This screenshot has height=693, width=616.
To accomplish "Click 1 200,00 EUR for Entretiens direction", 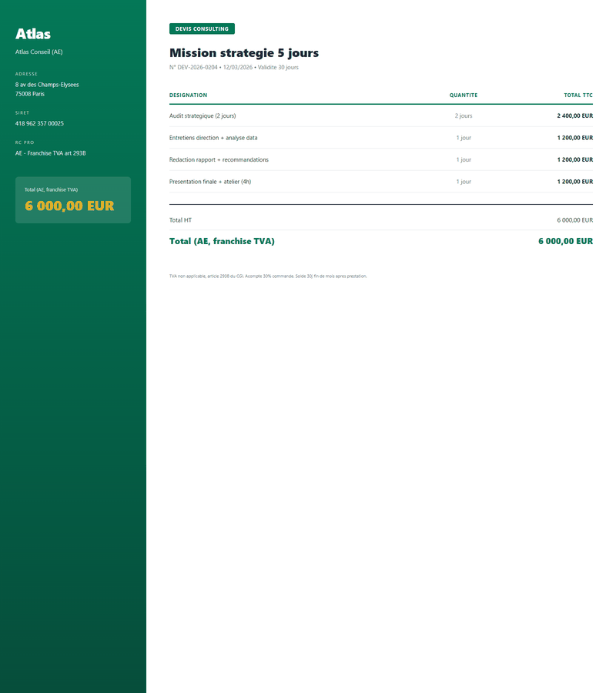I will click(x=575, y=138).
